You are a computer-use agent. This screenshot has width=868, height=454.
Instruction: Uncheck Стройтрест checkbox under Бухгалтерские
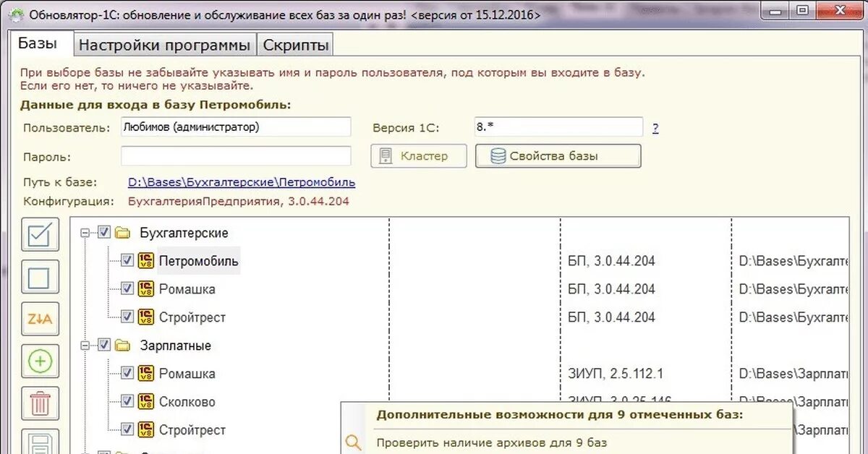pos(127,317)
